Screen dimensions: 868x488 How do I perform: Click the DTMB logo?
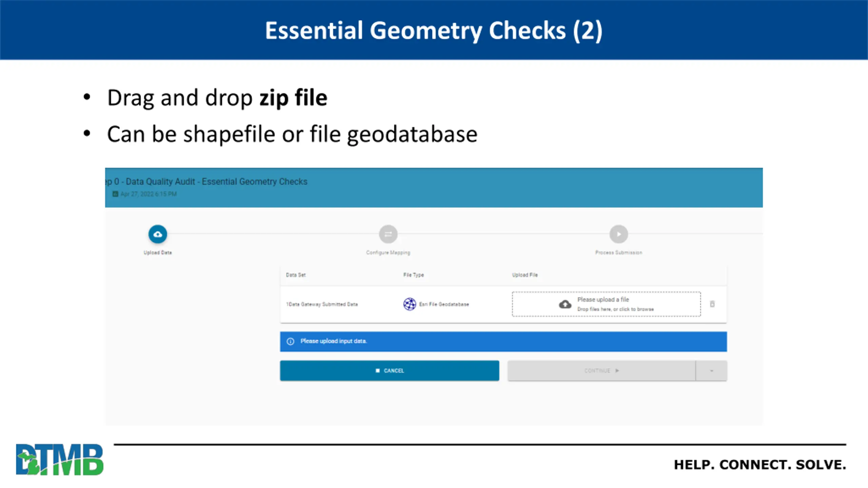(60, 460)
